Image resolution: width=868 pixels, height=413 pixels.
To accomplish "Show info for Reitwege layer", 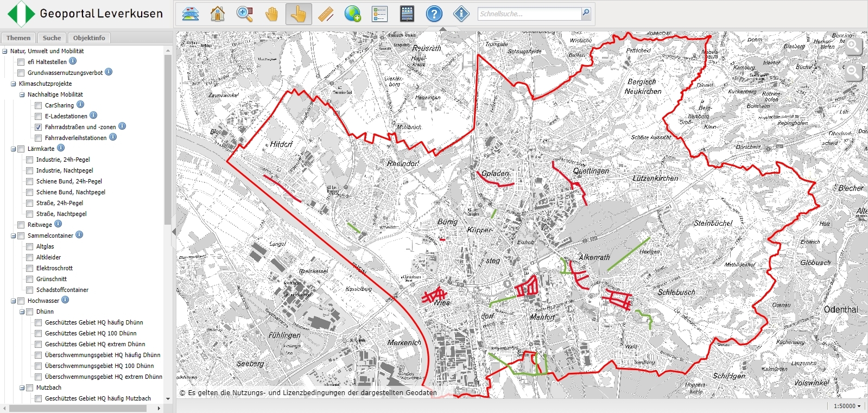I will click(x=58, y=224).
